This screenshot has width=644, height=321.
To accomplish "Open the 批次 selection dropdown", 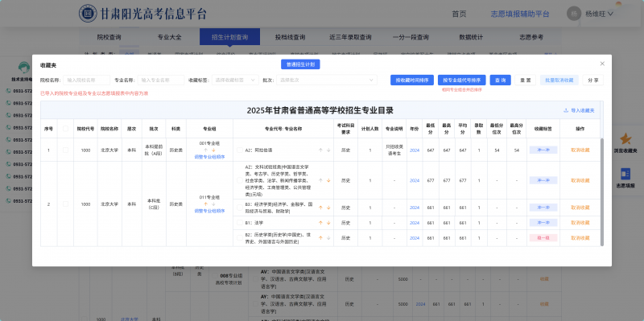I will point(327,80).
